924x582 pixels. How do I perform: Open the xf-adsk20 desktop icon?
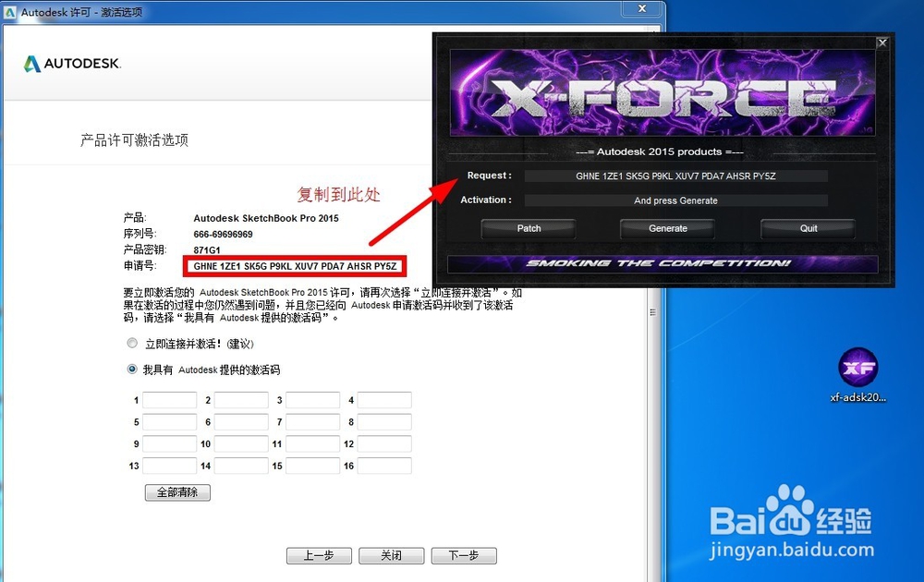pos(858,375)
